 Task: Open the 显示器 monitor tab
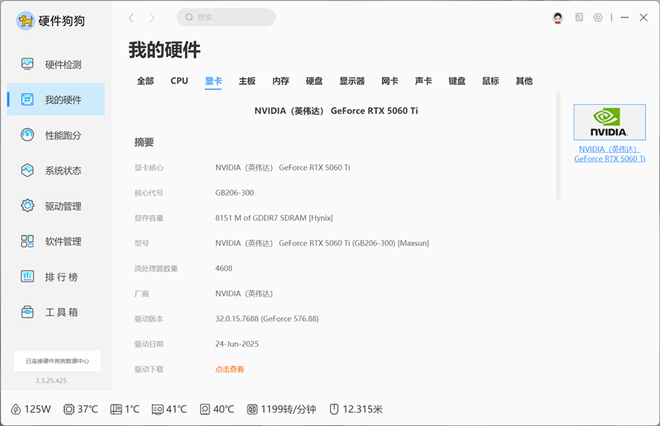(x=351, y=81)
